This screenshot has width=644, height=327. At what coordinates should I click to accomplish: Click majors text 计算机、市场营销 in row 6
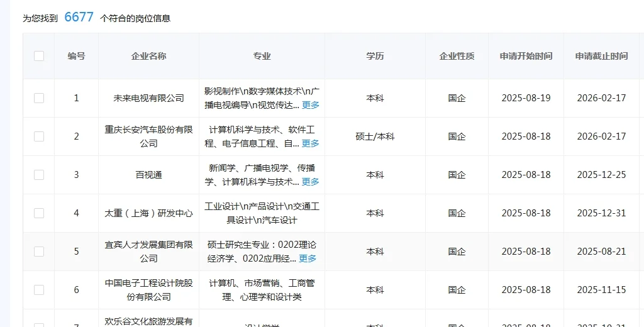pos(262,290)
